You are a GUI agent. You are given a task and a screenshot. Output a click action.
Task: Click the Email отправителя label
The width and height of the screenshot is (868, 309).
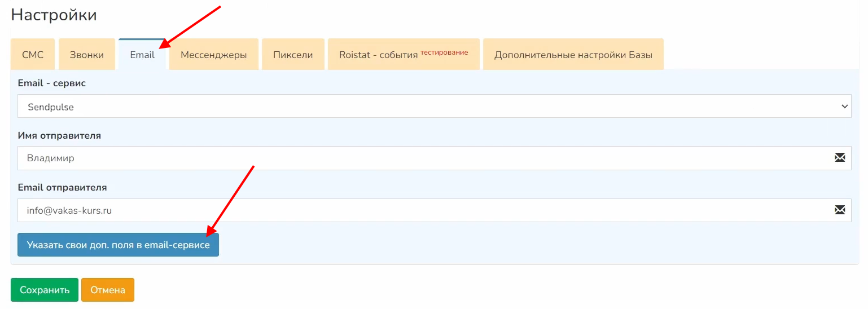click(x=62, y=187)
